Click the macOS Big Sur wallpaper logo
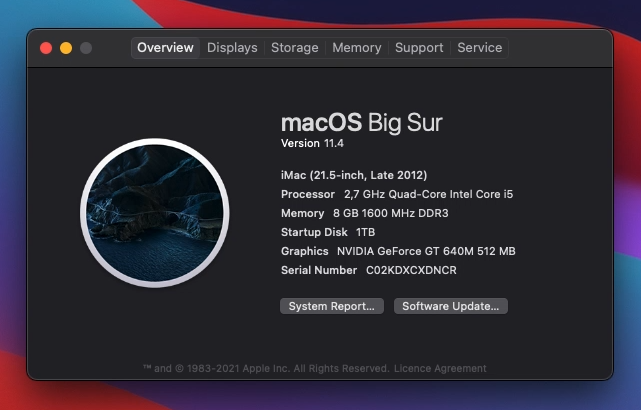 point(155,213)
